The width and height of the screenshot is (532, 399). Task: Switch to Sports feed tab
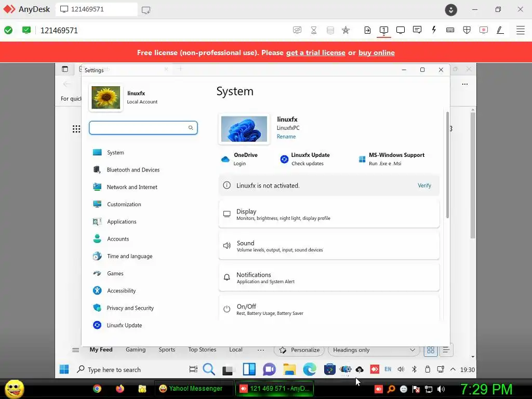[167, 350]
